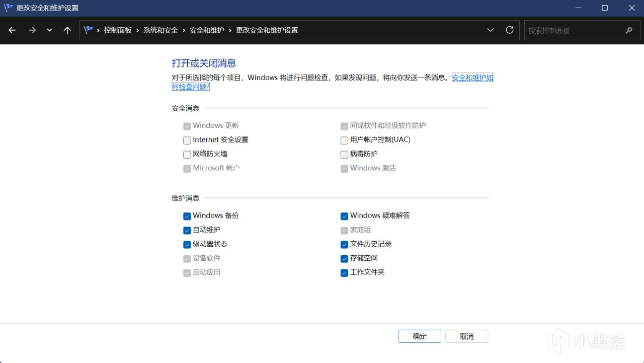
Task: Enable 用户帐户控制(UAC) checkbox
Action: [344, 140]
